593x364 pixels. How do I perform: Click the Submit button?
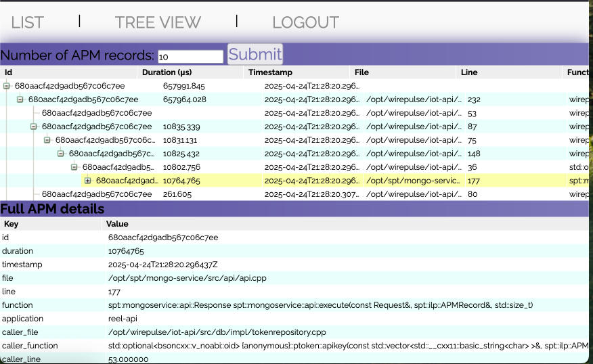click(255, 54)
